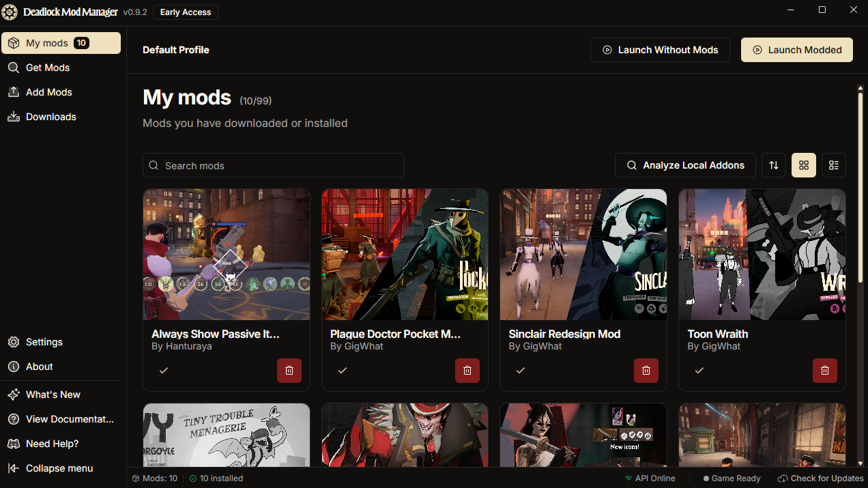Click the Sinclair Redesign Mod title
Screen dimensions: 868x488
coord(564,334)
